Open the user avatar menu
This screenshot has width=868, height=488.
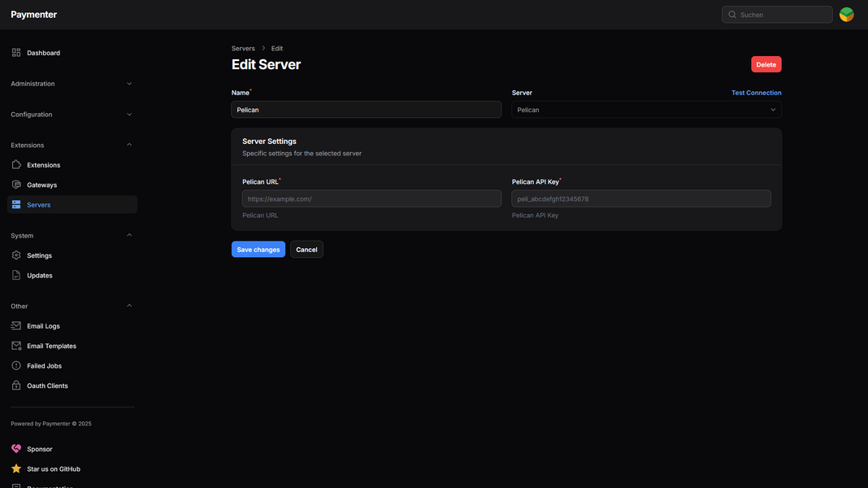846,15
